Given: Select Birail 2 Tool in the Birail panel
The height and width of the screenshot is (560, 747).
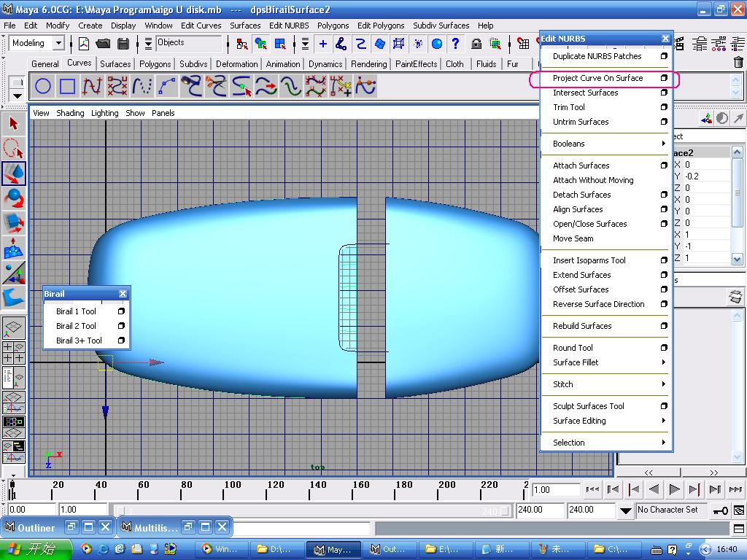Looking at the screenshot, I should pos(76,326).
